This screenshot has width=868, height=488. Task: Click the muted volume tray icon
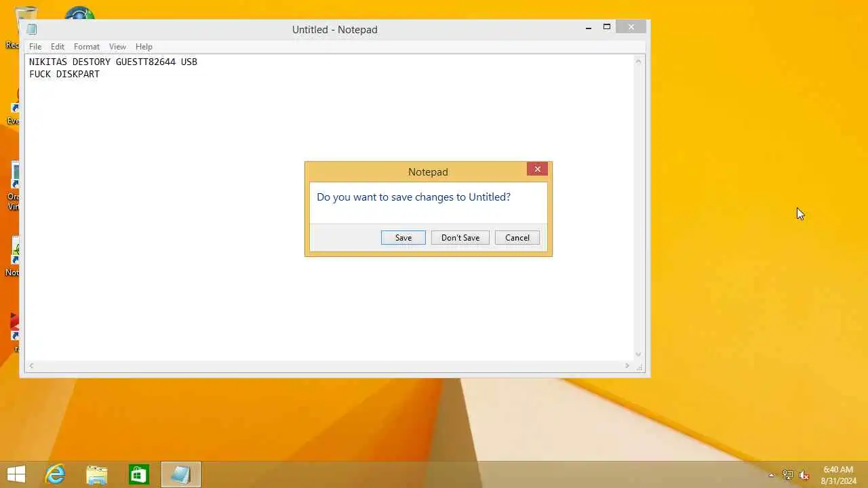pos(804,475)
